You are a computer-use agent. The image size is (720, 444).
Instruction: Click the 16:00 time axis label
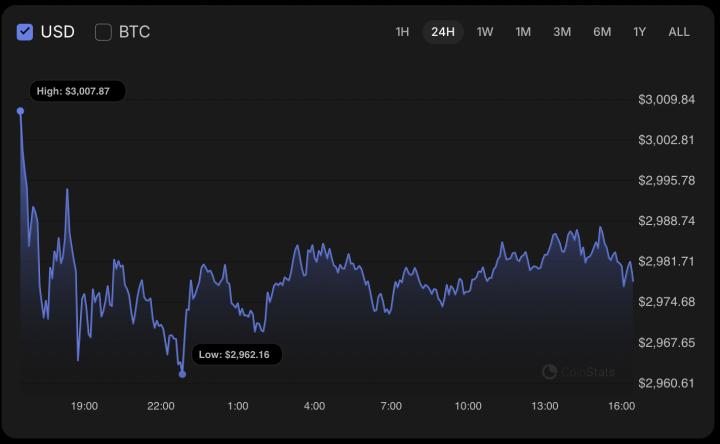[x=622, y=406]
